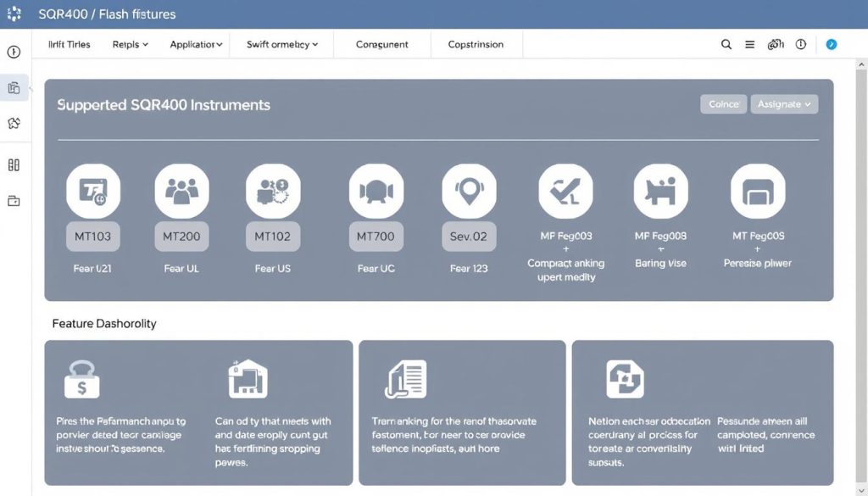Click the Sev.02 location pin icon
This screenshot has width=868, height=496.
tap(469, 190)
